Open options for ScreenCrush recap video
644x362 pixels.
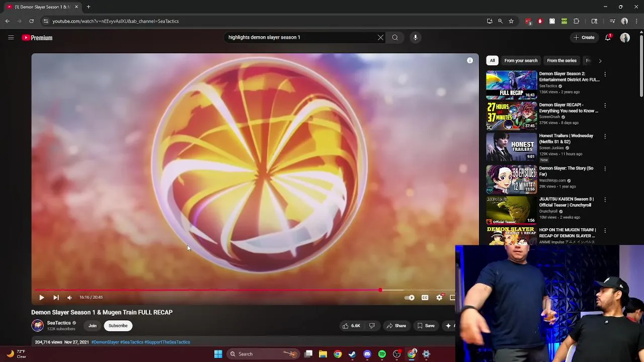605,106
